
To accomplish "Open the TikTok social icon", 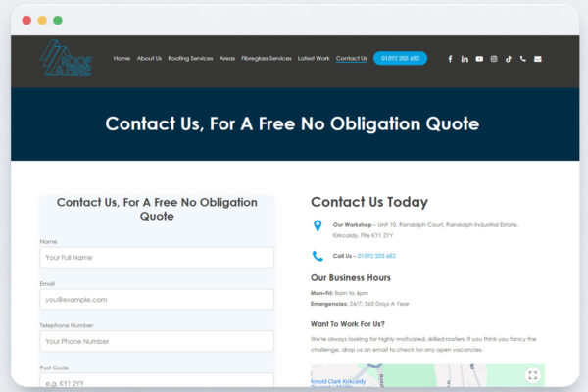I will 509,59.
